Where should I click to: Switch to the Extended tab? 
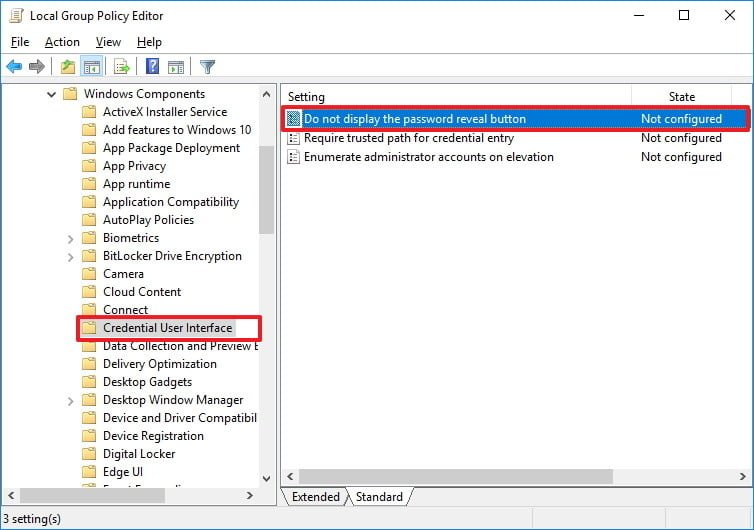[x=316, y=497]
